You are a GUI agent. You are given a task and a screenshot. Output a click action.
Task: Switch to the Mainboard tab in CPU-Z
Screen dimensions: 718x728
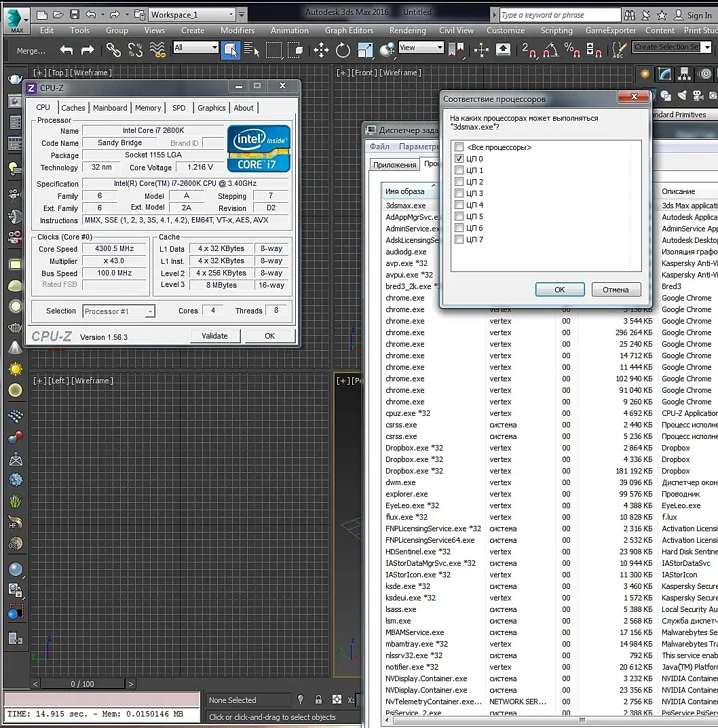[110, 108]
